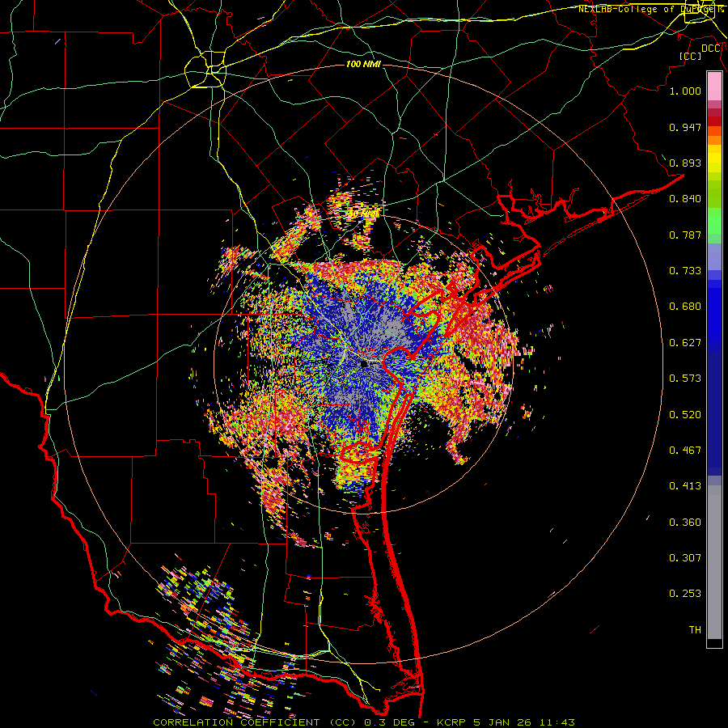Click the 0.573 scale value
Viewport: 728px width, 728px height.
point(685,379)
